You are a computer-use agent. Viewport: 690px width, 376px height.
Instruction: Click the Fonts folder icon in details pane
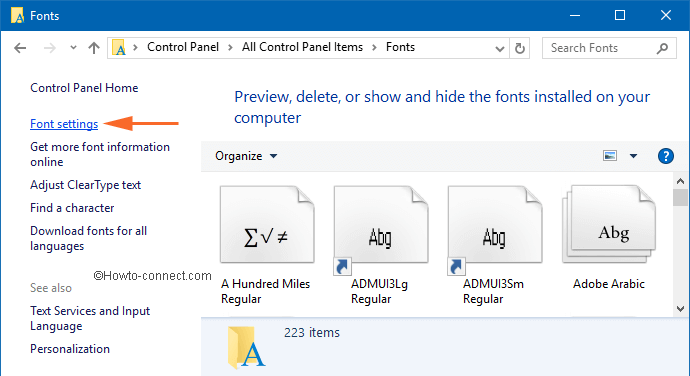[246, 347]
